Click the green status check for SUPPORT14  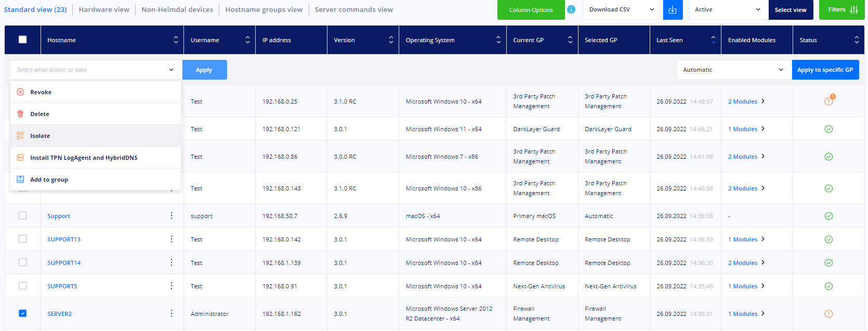click(829, 263)
